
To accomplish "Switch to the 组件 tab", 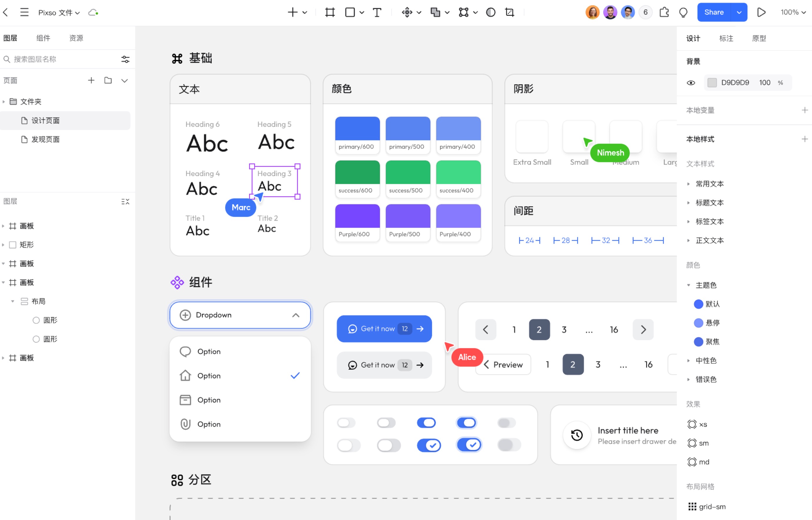I will [x=43, y=38].
